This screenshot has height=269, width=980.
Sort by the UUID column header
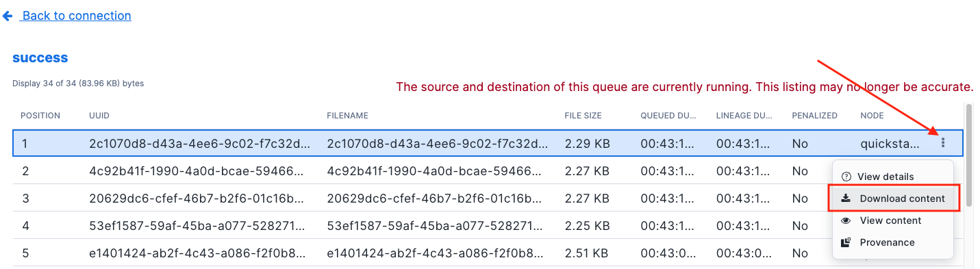click(x=99, y=116)
